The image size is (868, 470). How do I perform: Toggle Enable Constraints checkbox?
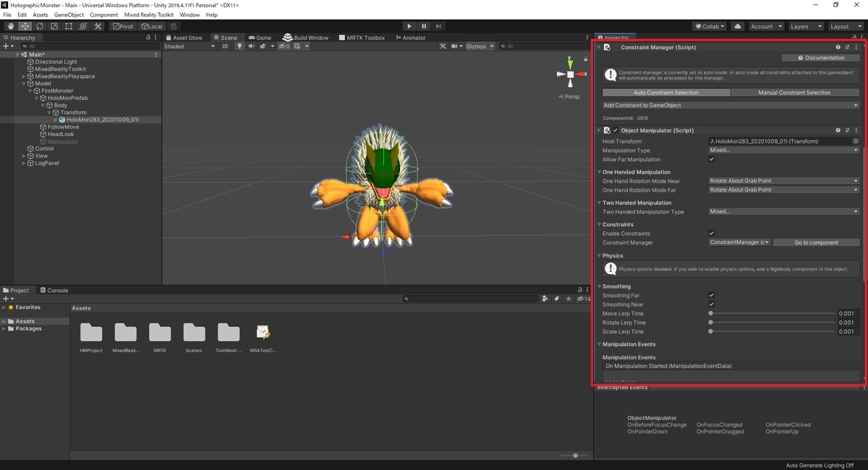coord(712,234)
